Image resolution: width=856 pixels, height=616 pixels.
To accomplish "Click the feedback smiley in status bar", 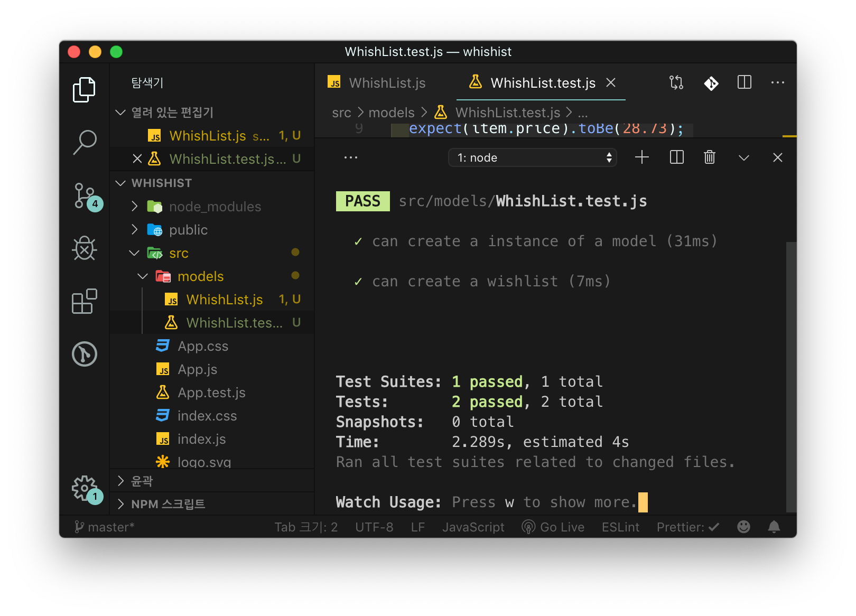I will coord(744,527).
